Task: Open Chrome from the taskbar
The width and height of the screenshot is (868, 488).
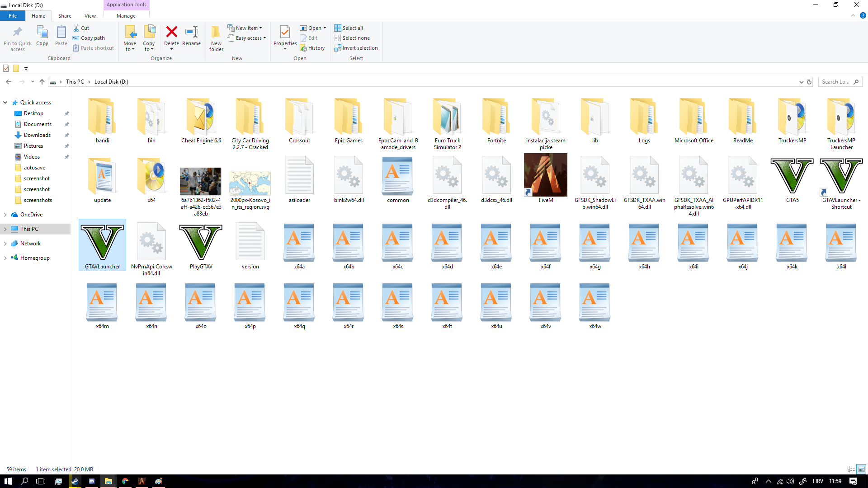Action: pyautogui.click(x=125, y=481)
